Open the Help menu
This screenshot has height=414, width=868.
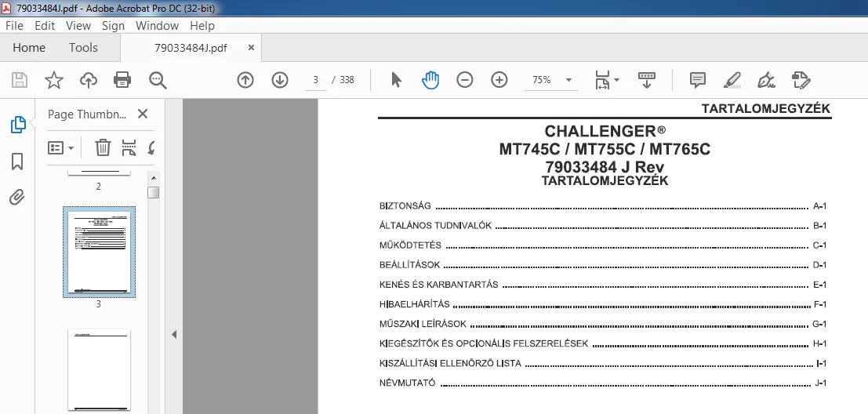click(202, 26)
